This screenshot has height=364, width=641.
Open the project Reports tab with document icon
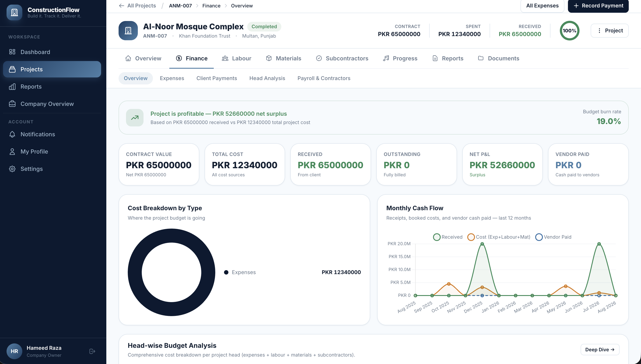[448, 58]
